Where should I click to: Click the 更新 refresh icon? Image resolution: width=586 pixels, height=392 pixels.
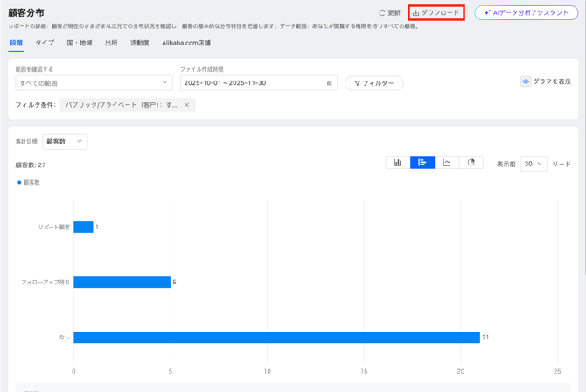(382, 13)
